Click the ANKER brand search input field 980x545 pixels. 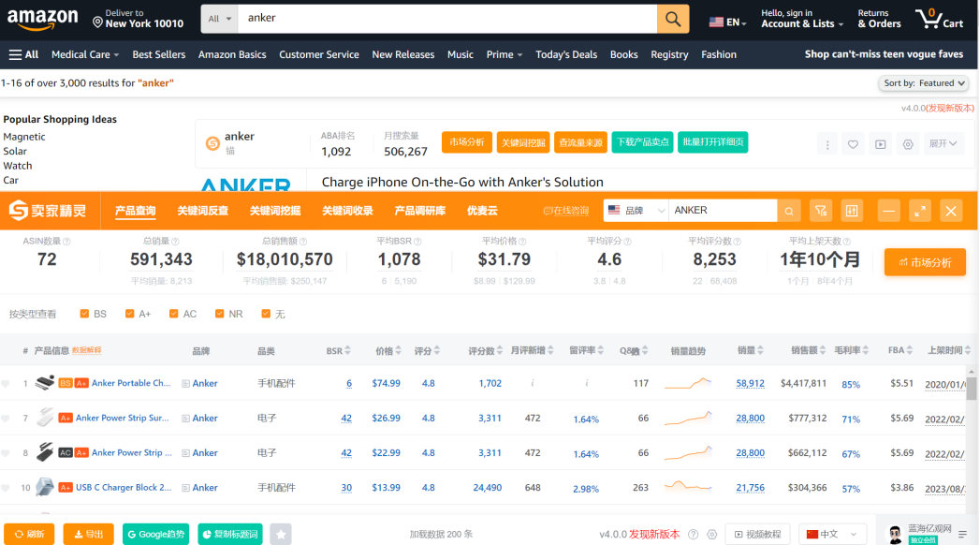721,211
